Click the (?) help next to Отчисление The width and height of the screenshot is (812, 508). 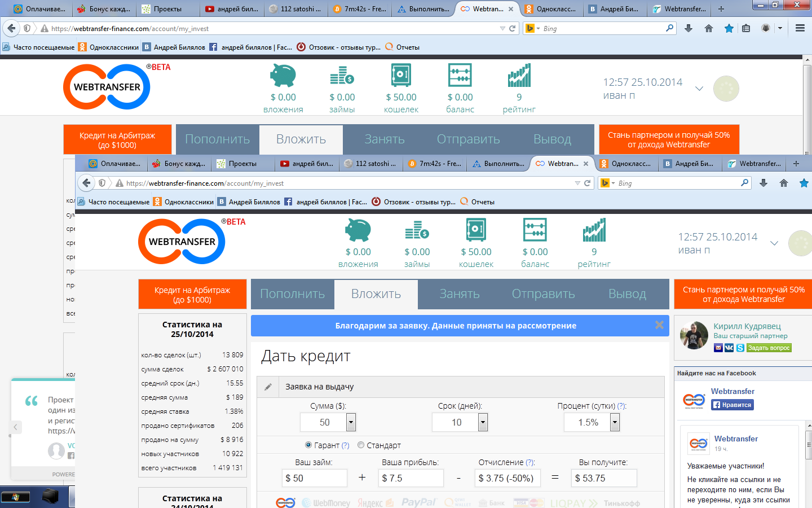tap(530, 462)
